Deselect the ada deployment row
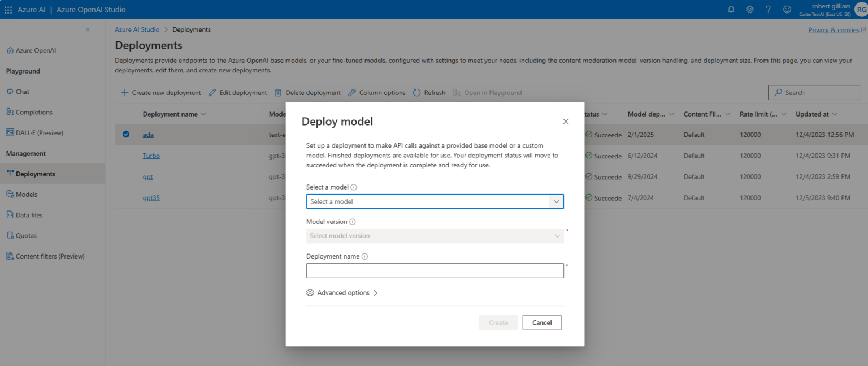The image size is (868, 366). point(126,135)
